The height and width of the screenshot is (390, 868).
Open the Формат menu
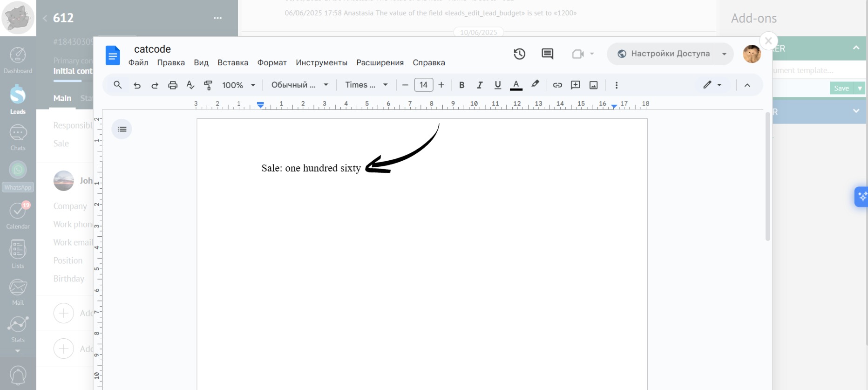pos(272,63)
